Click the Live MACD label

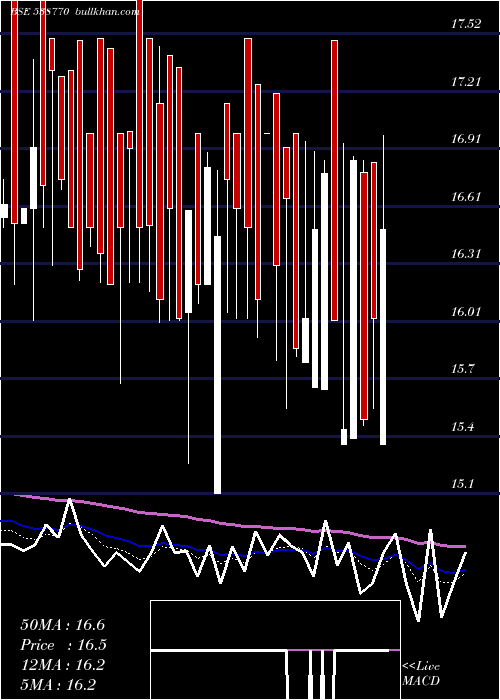(x=421, y=673)
